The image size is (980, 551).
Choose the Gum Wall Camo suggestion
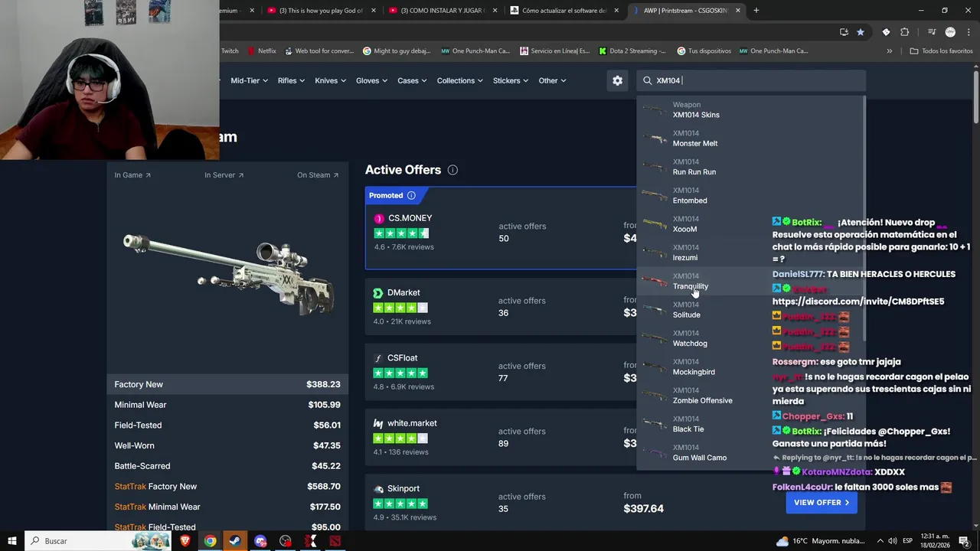pyautogui.click(x=750, y=452)
